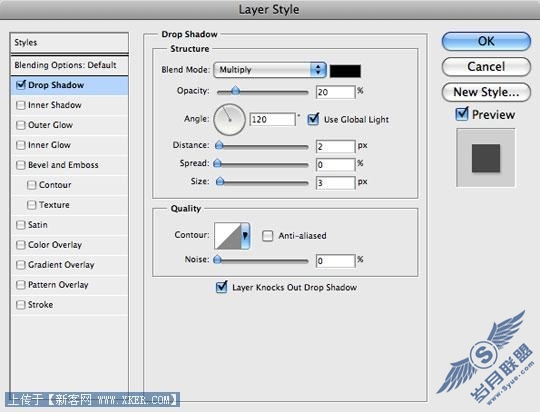The image size is (540, 412).
Task: Open the Contour picker dropdown arrow
Action: tap(245, 236)
